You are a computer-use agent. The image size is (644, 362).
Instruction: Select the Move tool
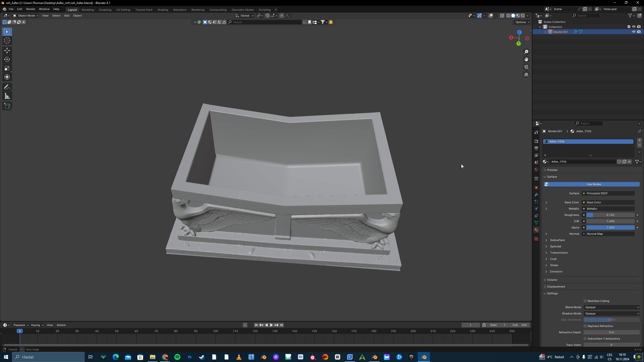(x=7, y=51)
